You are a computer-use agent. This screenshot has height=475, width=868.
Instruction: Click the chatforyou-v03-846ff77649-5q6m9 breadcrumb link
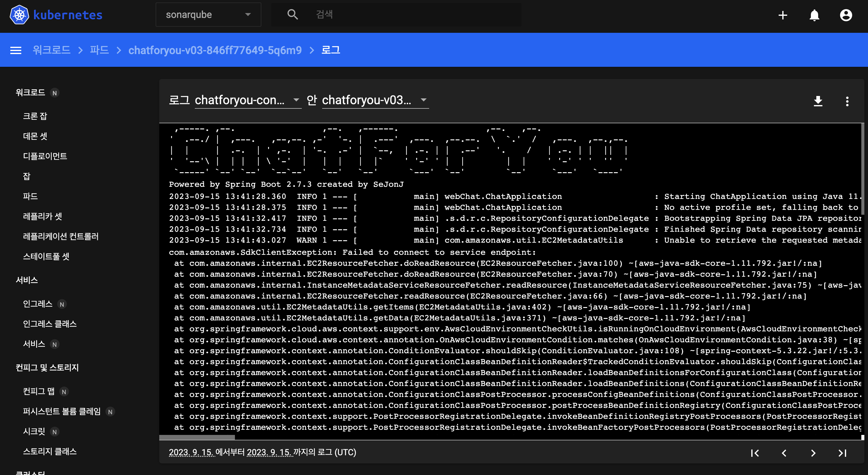(x=215, y=50)
